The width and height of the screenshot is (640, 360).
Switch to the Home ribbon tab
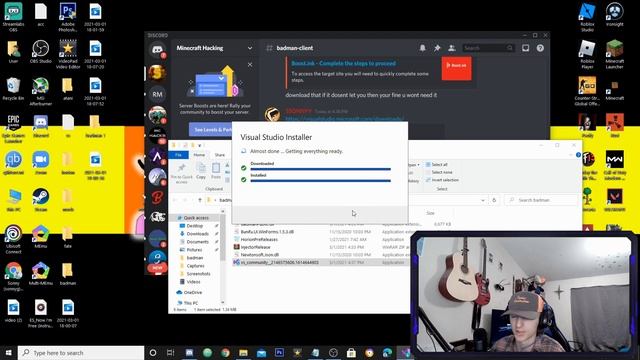(x=199, y=155)
